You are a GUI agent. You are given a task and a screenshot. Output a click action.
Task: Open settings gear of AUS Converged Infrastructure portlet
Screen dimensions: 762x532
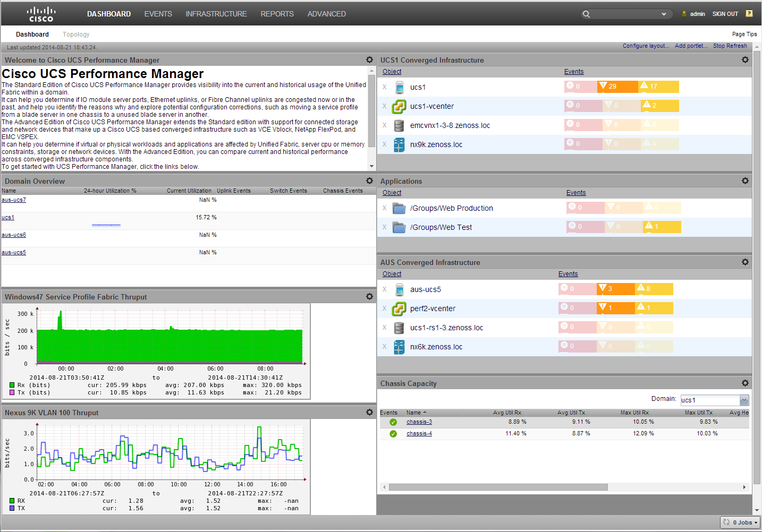tap(745, 262)
